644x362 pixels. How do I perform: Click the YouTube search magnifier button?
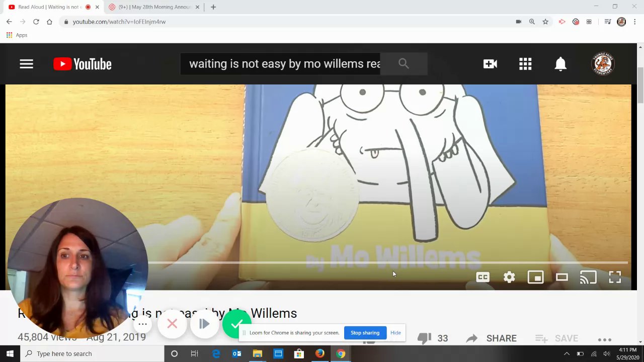(x=404, y=64)
